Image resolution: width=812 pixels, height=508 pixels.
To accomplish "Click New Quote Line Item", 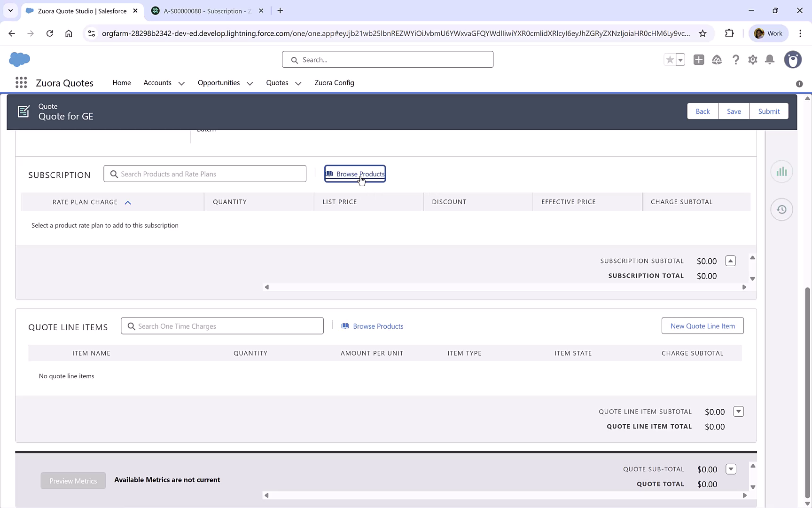I will [x=703, y=325].
